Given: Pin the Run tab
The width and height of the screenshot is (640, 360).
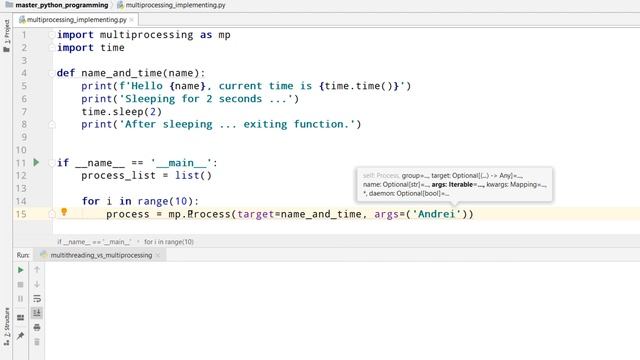Looking at the screenshot, I should pyautogui.click(x=20, y=336).
